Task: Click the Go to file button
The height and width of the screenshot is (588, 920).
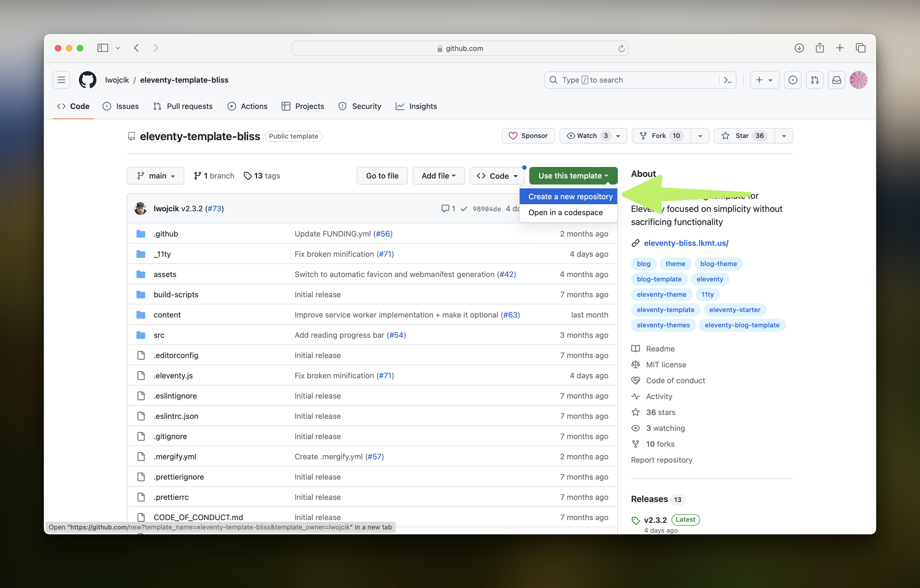Action: point(382,176)
